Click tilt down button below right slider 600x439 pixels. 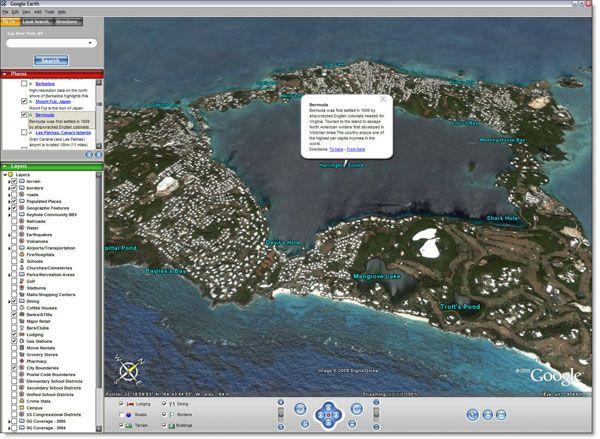pyautogui.click(x=376, y=427)
